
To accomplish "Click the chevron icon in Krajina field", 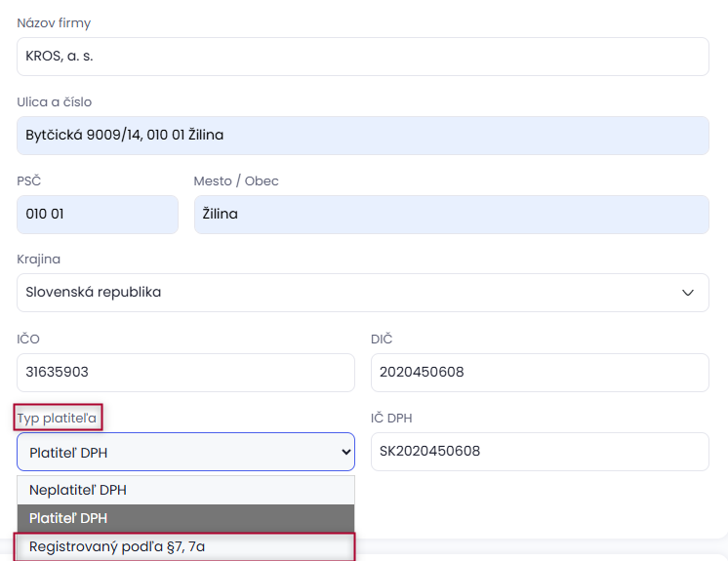I will click(x=688, y=293).
